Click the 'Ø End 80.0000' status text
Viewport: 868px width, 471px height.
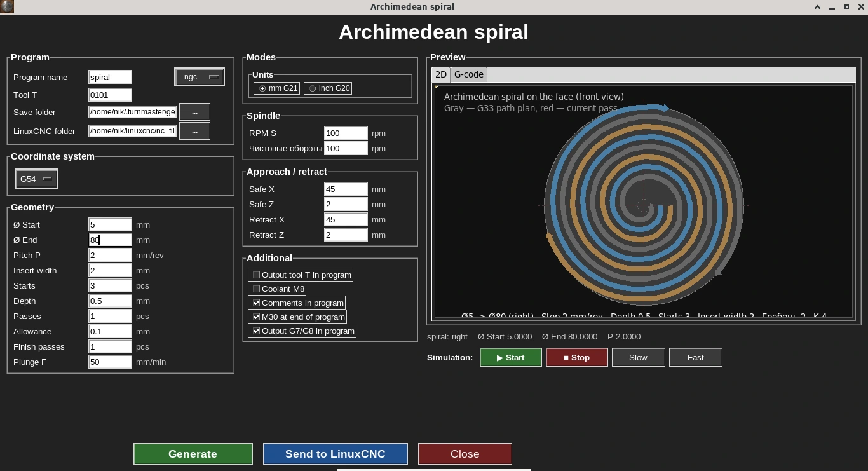[570, 336]
